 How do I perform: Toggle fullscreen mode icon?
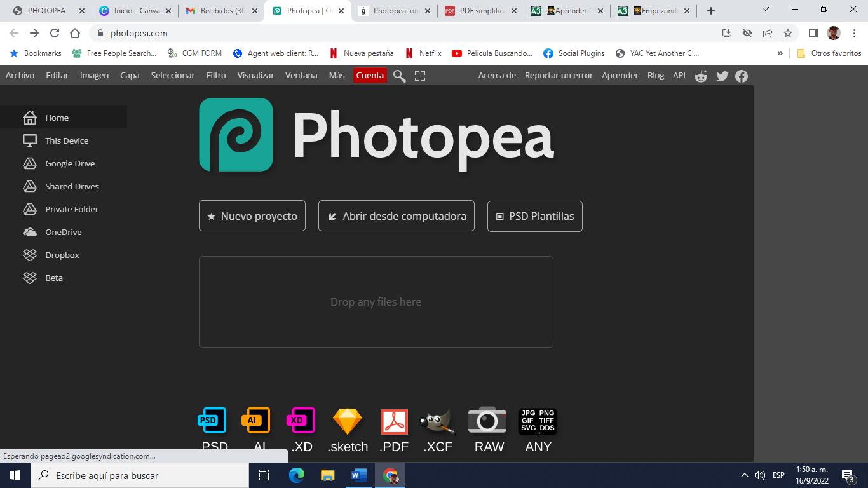420,76
